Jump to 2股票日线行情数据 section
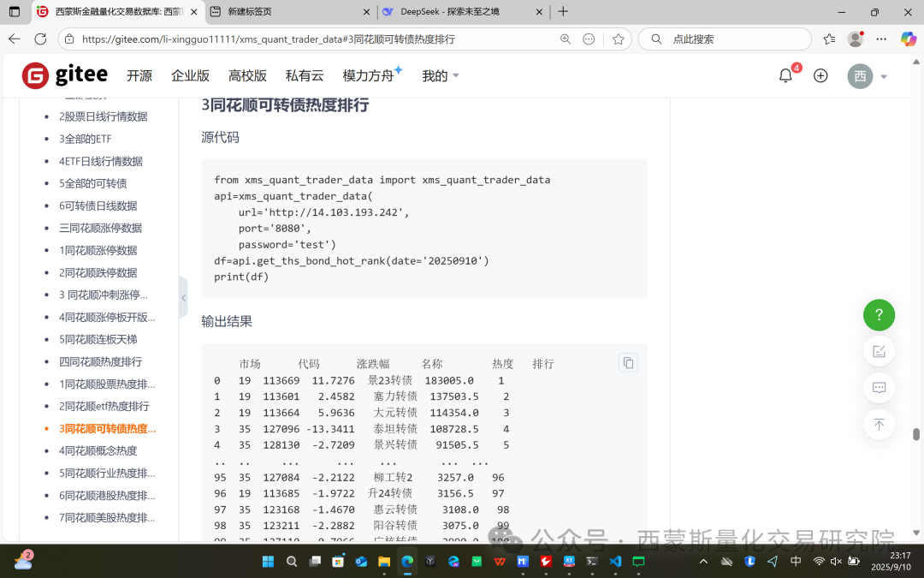The width and height of the screenshot is (924, 578). pyautogui.click(x=104, y=116)
